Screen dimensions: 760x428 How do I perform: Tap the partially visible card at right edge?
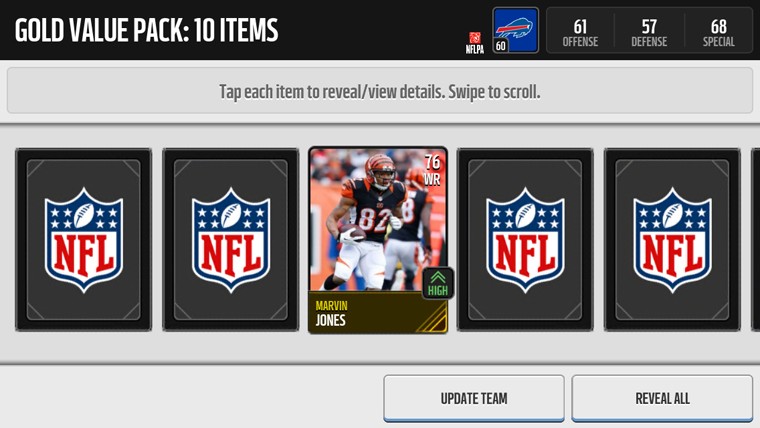click(x=756, y=240)
